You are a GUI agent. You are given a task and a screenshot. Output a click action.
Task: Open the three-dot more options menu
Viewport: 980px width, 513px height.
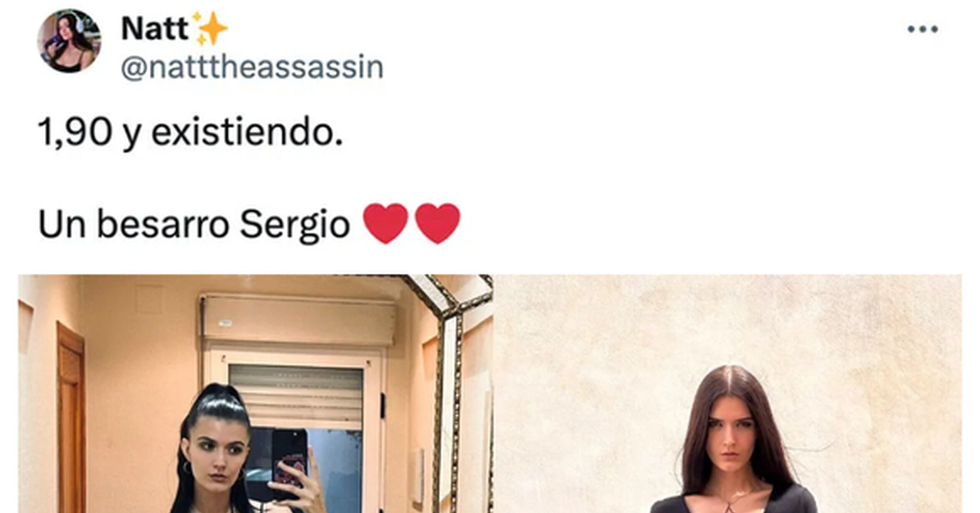coord(922,29)
